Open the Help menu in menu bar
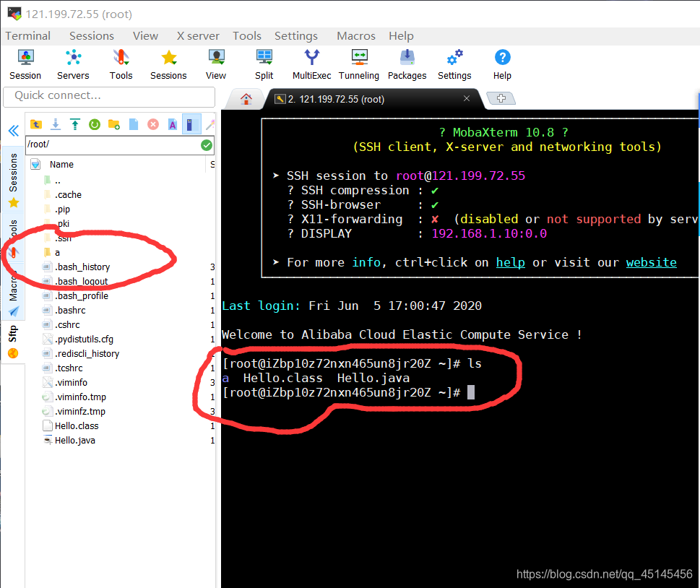This screenshot has height=588, width=700. click(x=401, y=35)
